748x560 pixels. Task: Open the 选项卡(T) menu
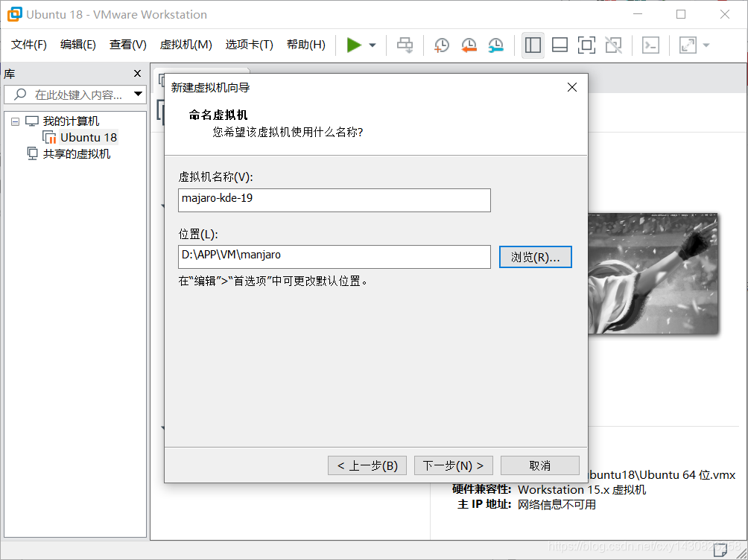[249, 45]
